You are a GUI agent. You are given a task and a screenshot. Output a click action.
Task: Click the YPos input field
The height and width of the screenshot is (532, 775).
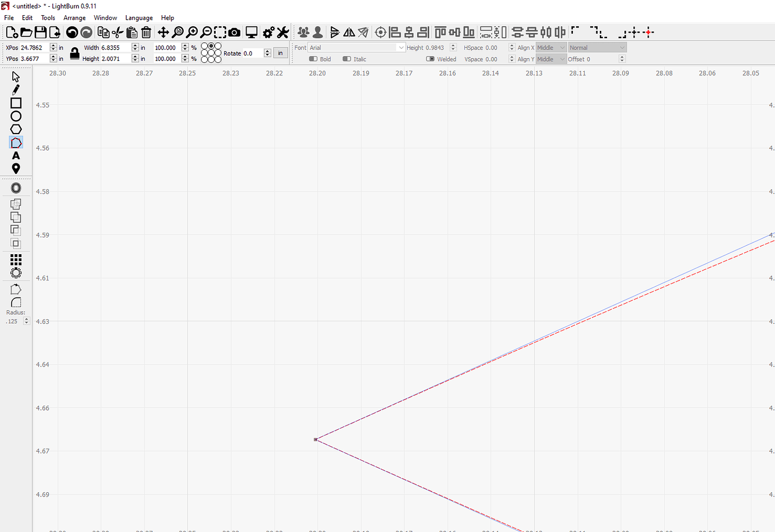coord(35,59)
